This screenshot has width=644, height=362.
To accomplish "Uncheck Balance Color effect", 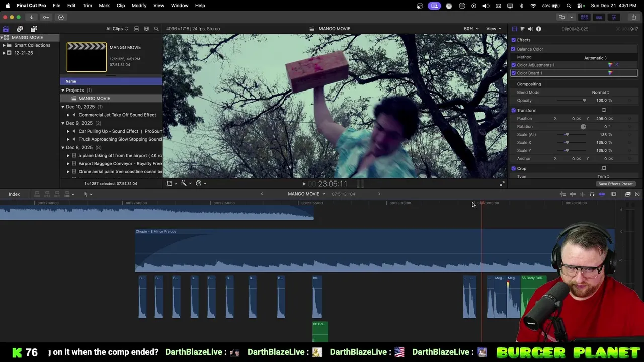I will click(x=513, y=49).
